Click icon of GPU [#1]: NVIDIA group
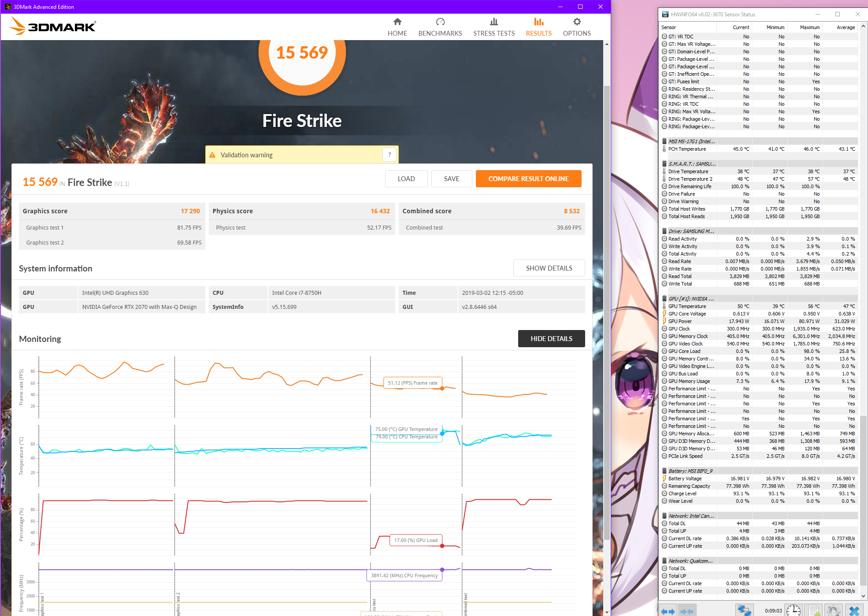This screenshot has width=868, height=616. pyautogui.click(x=664, y=299)
